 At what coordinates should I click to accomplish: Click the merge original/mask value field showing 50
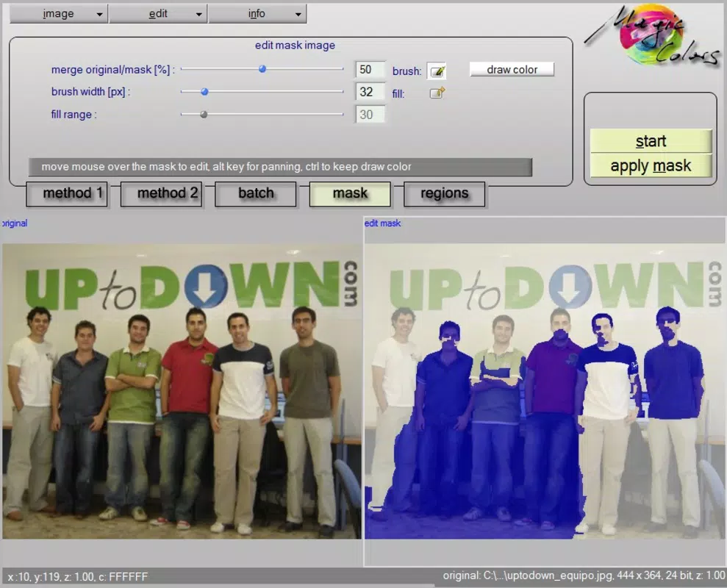click(370, 70)
